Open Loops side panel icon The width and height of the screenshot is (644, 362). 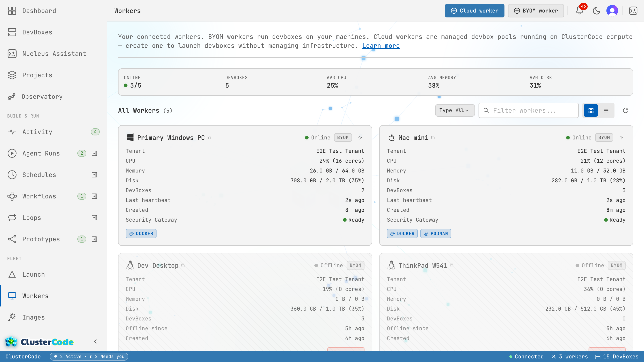click(x=94, y=218)
